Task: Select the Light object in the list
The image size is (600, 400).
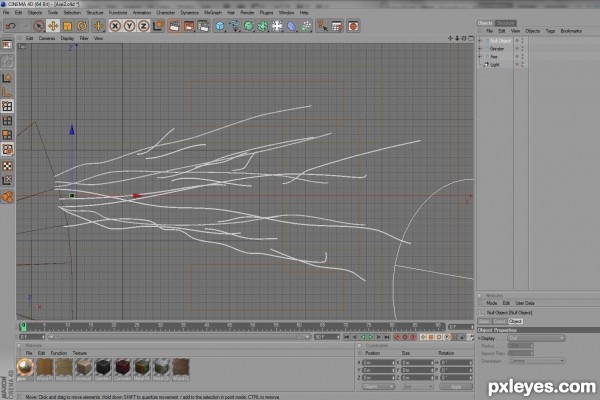Action: tap(495, 65)
